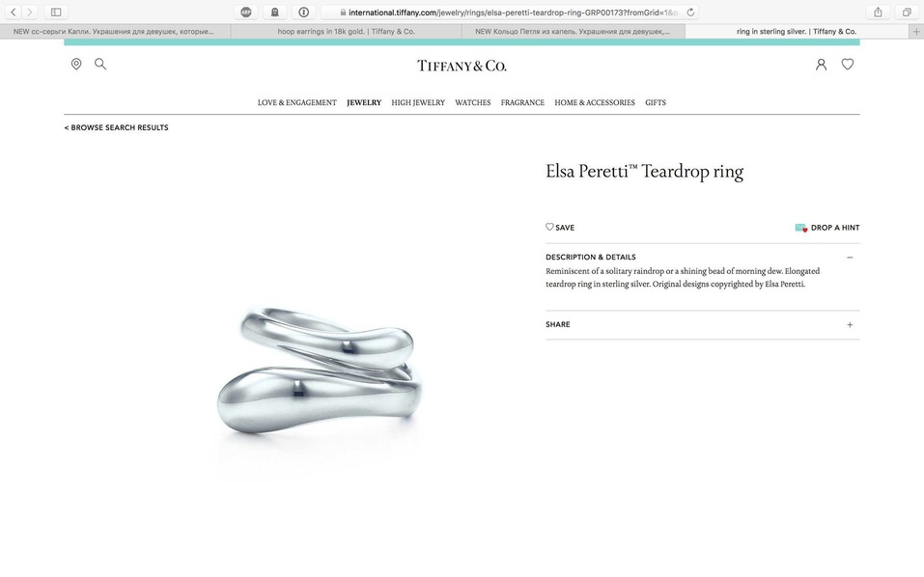The image size is (924, 577).
Task: Click Browse Search Results link
Action: pyautogui.click(x=117, y=127)
